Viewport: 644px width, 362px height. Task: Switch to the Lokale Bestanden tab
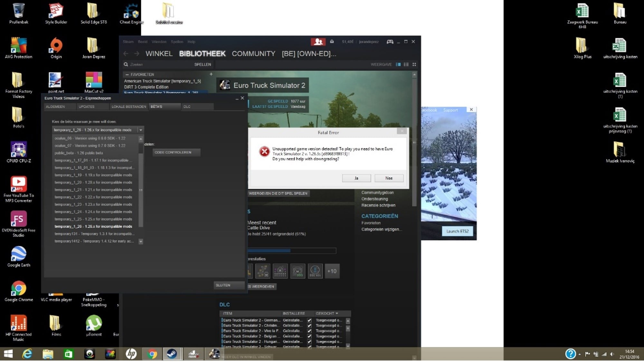click(128, 107)
